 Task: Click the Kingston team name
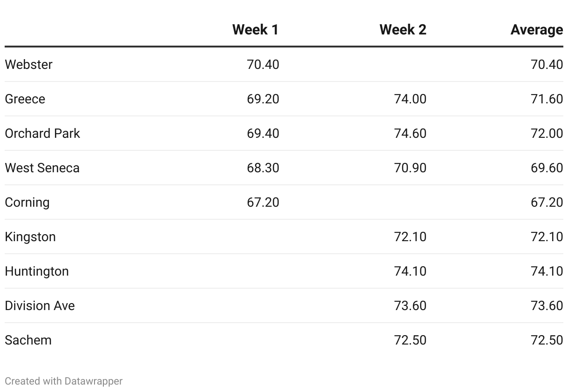coord(30,237)
